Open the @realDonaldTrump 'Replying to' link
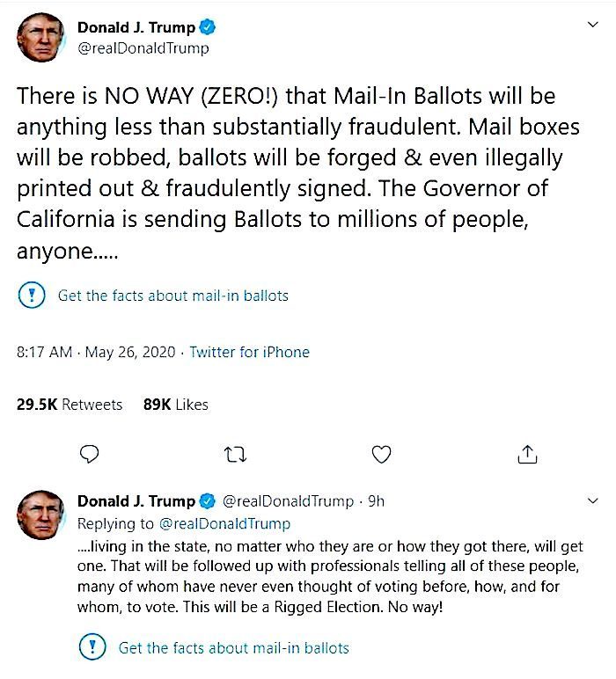Viewport: 616px width, 679px height. 224,524
